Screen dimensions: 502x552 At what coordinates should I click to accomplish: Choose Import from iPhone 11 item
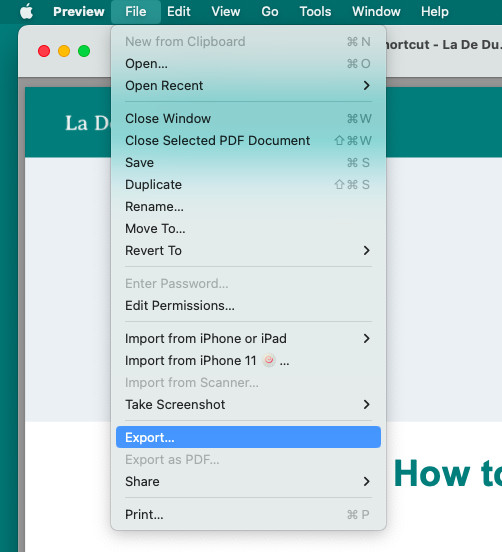pos(248,360)
